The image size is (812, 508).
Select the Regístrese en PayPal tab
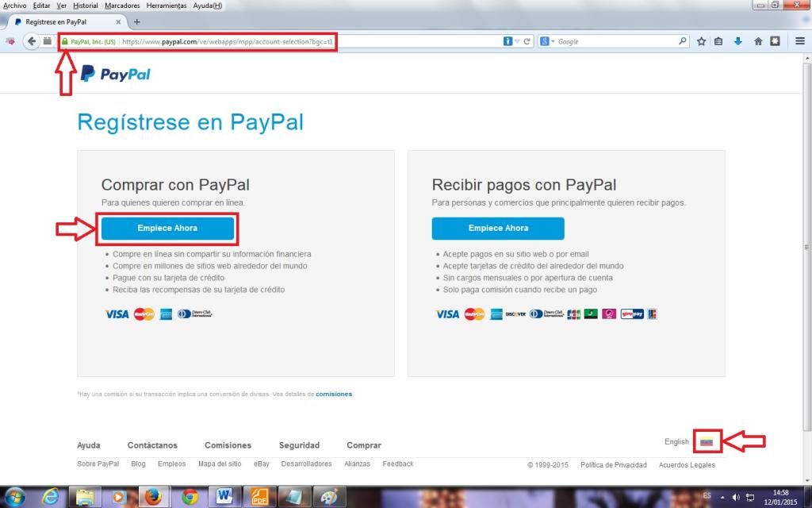click(x=67, y=22)
